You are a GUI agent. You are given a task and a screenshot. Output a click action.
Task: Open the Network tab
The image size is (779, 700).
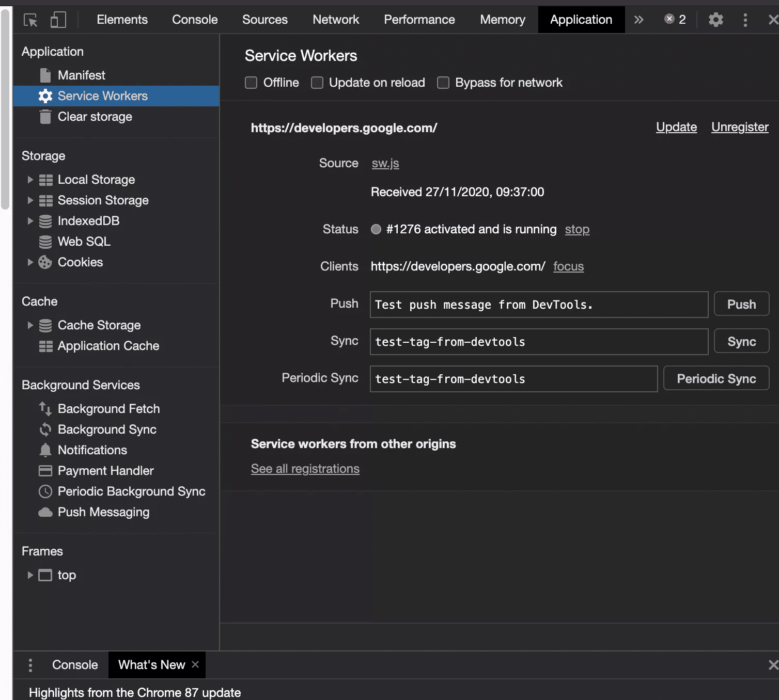click(336, 20)
